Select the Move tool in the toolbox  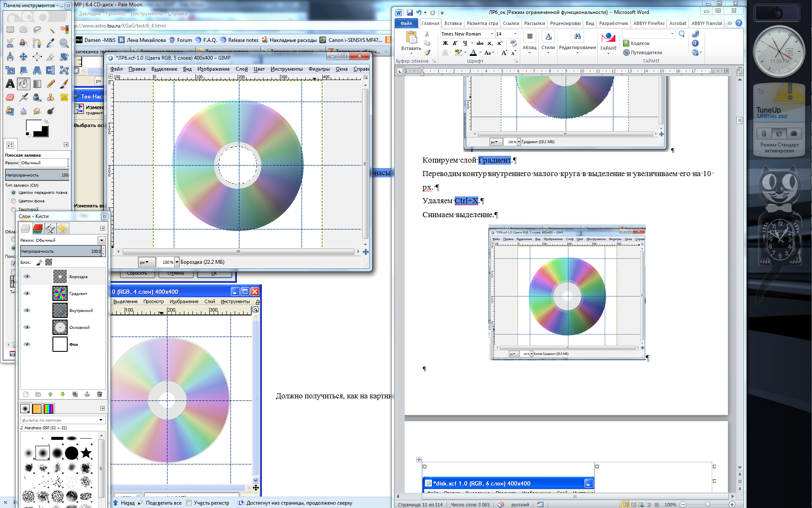[24, 57]
